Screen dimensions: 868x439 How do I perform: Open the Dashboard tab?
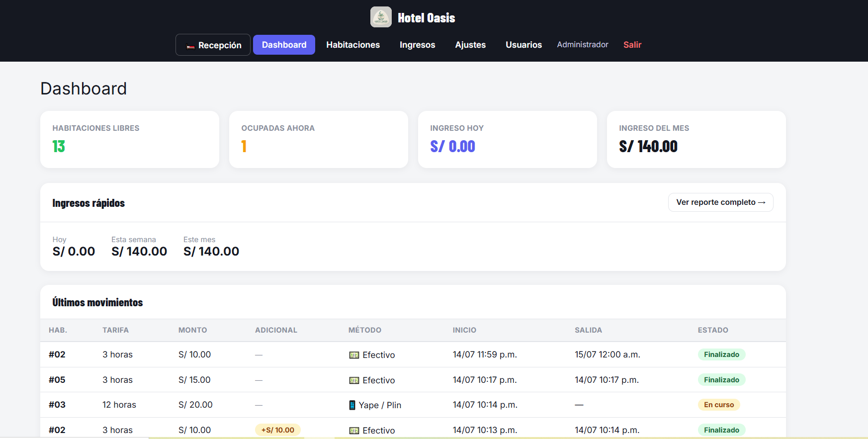tap(284, 45)
